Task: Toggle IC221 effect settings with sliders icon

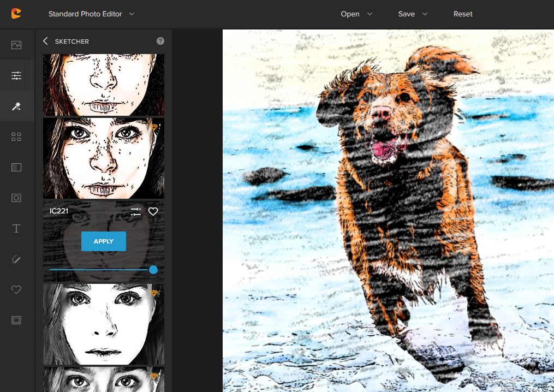Action: (135, 212)
